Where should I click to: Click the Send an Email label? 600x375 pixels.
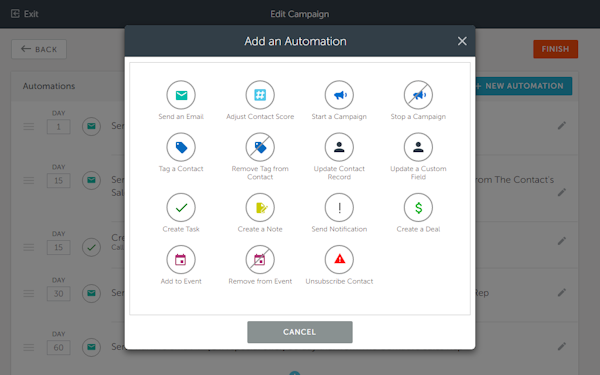point(181,116)
